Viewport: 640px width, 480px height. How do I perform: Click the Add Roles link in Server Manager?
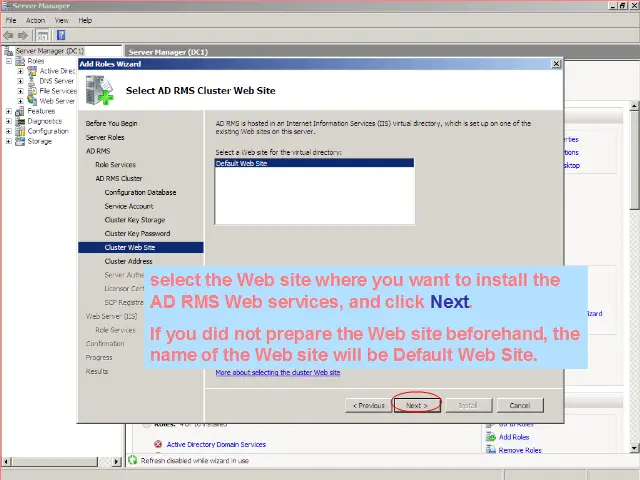pos(514,437)
